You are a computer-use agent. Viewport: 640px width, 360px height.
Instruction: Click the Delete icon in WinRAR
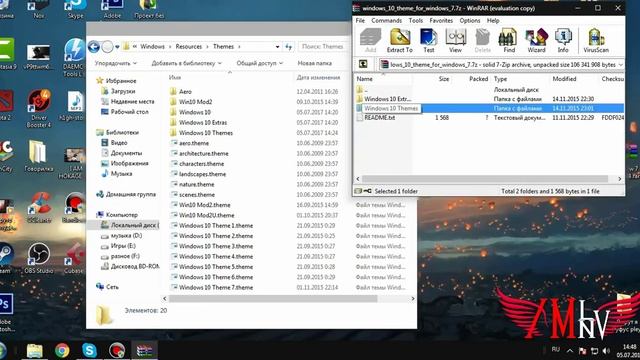tap(482, 41)
